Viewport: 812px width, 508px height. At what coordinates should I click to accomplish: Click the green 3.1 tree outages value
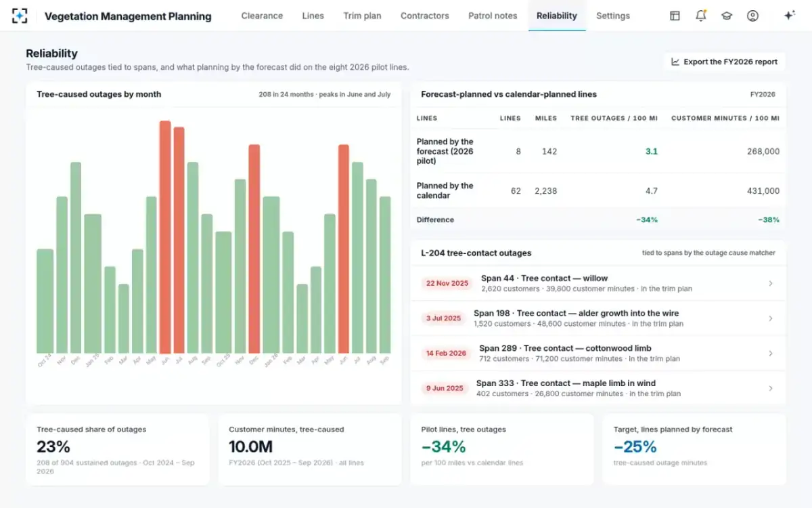click(x=651, y=151)
